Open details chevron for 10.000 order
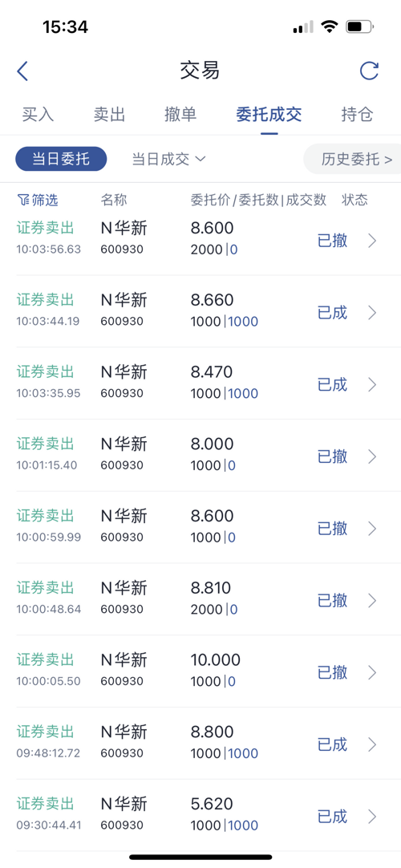Image resolution: width=401 pixels, height=868 pixels. tap(372, 672)
